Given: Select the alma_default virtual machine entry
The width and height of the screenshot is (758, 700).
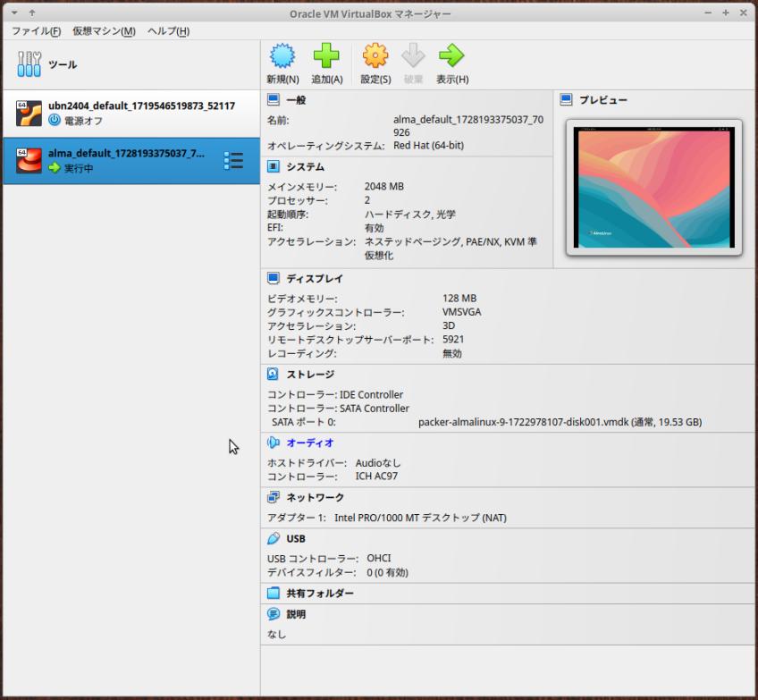Looking at the screenshot, I should [131, 161].
